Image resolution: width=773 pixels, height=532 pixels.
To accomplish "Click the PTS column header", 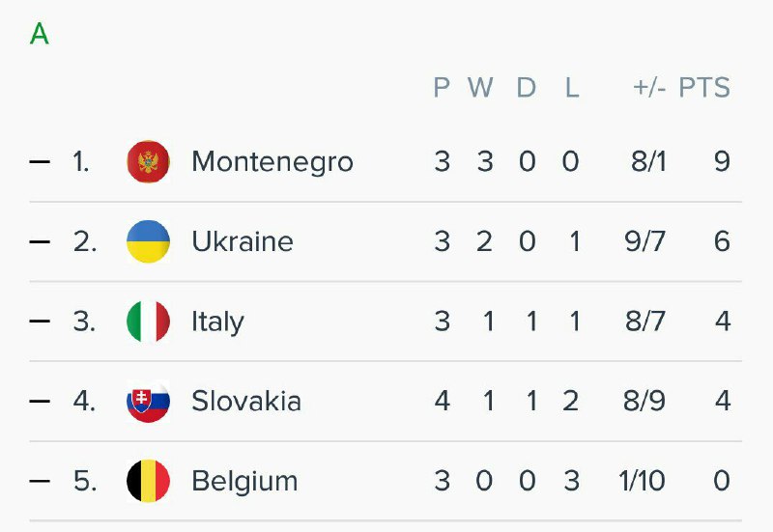I will 703,88.
